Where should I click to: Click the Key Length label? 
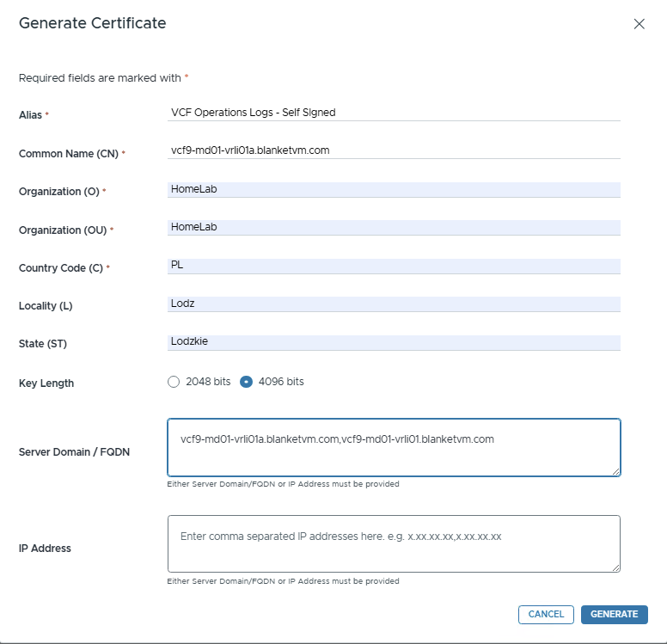(x=46, y=383)
